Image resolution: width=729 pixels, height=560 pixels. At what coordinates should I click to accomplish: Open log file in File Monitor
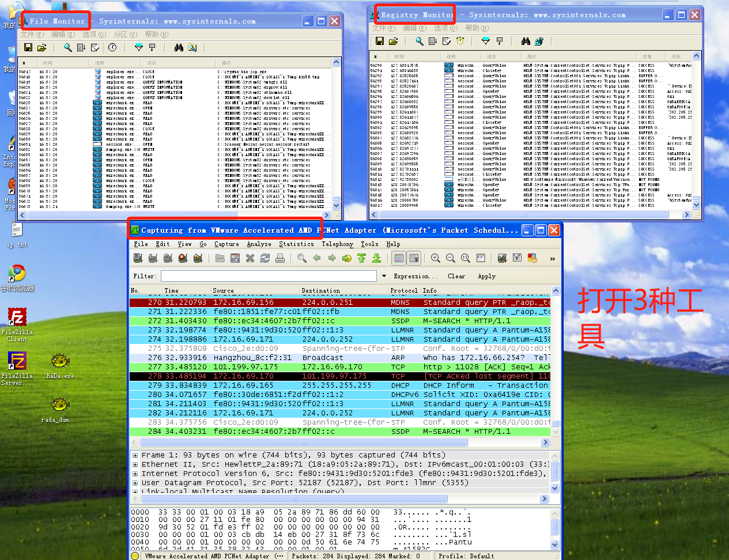[41, 48]
